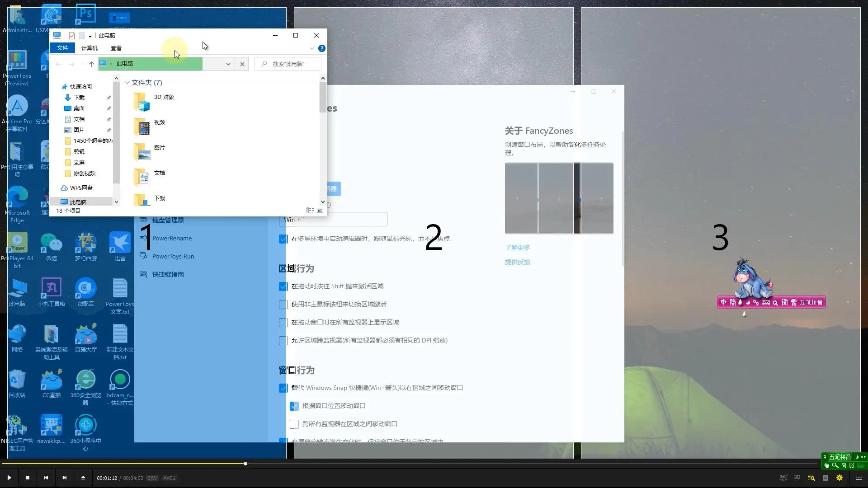Expand the 文件夹 tree in File Explorer

127,82
